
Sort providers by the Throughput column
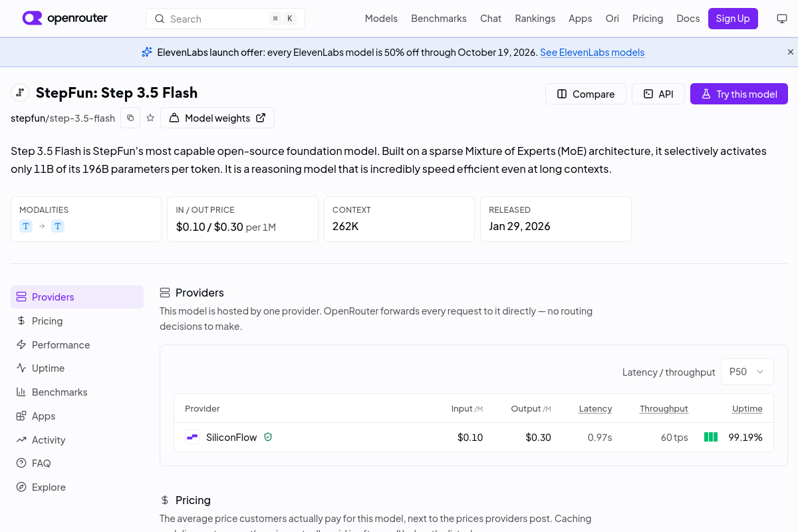point(664,408)
